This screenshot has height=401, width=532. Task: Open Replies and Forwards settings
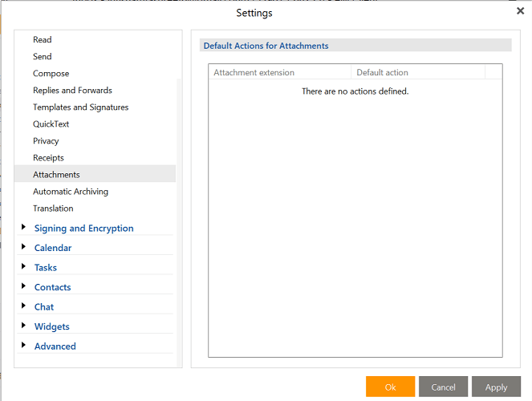tap(72, 90)
